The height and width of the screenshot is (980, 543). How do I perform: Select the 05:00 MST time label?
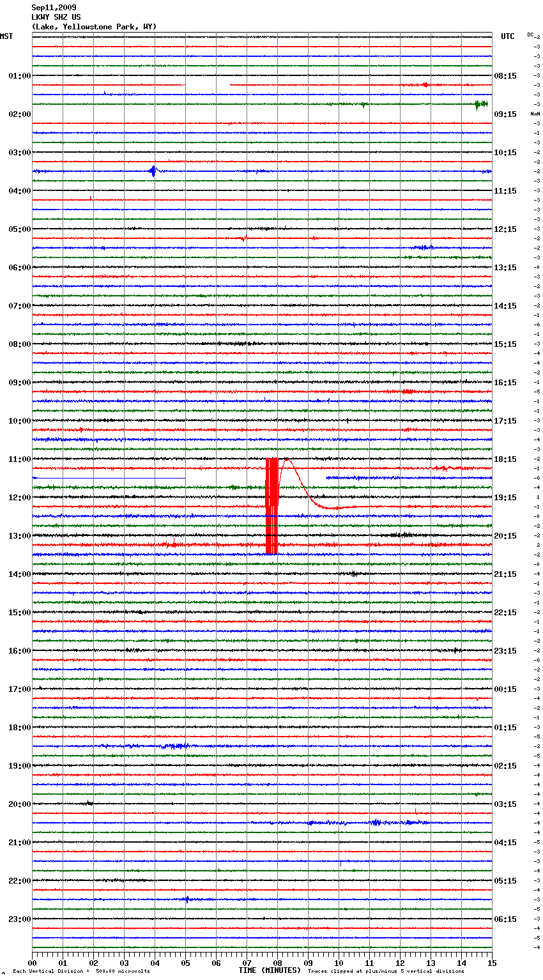point(20,229)
